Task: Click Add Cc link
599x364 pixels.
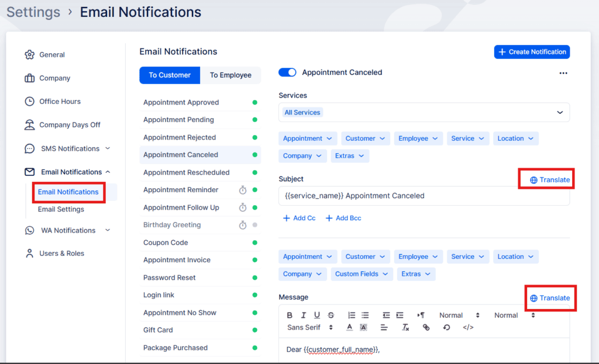Action: pos(299,219)
